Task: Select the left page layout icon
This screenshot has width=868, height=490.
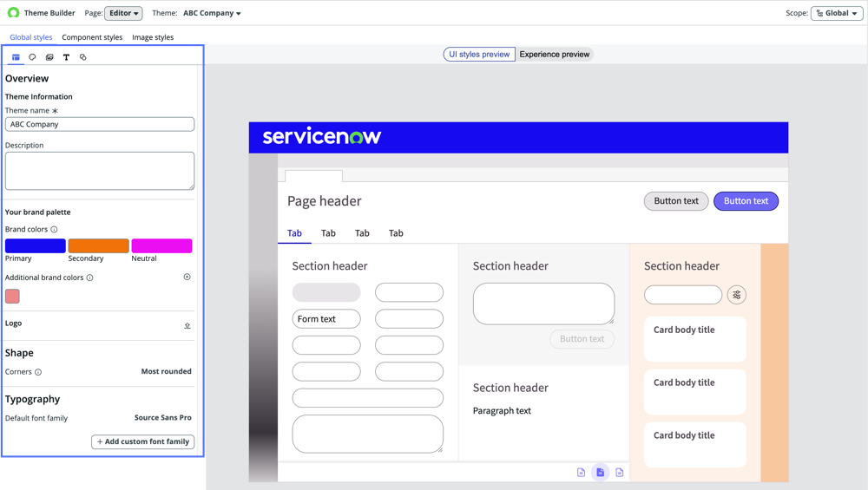Action: [581, 473]
